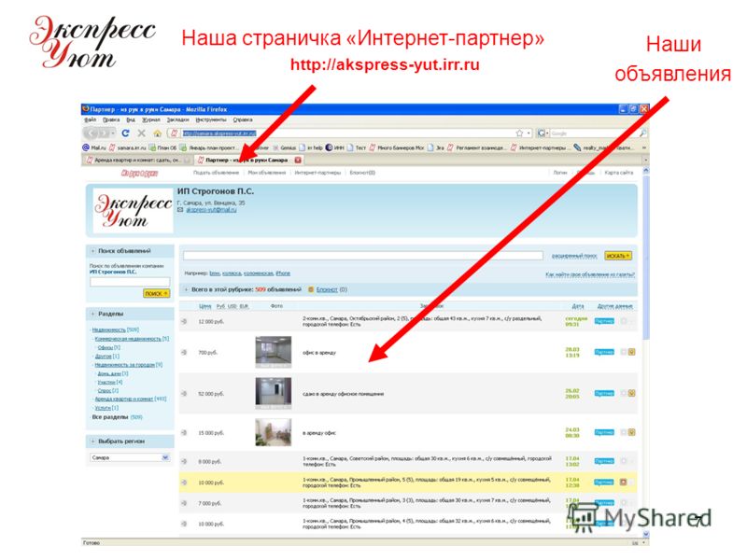Open the Закладки menu
The height and width of the screenshot is (560, 747).
pos(177,120)
